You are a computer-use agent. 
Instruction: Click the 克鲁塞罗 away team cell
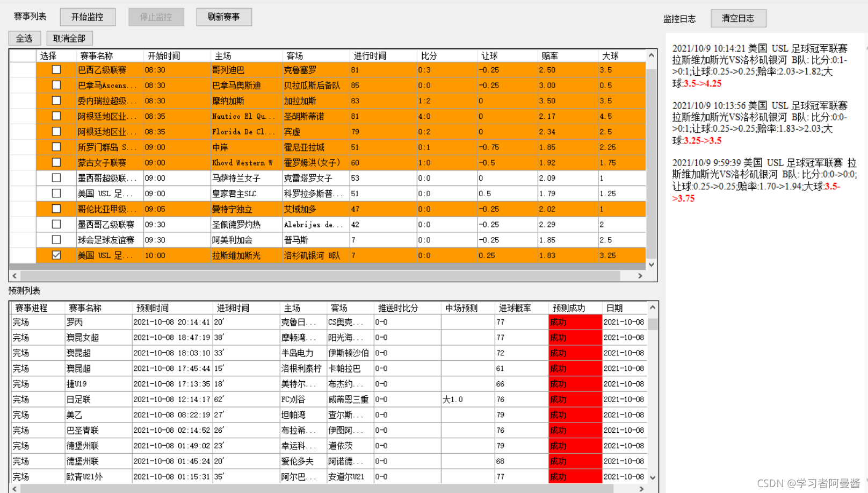[x=316, y=70]
